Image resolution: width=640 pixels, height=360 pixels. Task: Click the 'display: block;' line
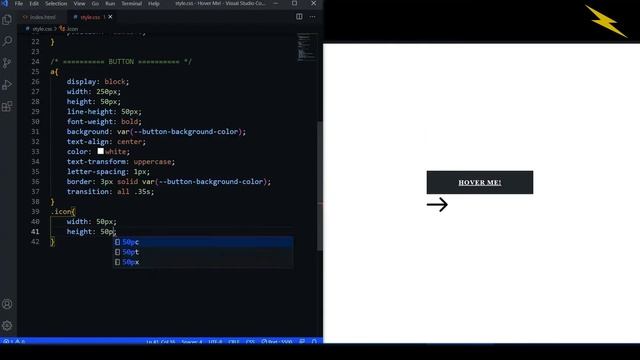tap(98, 82)
